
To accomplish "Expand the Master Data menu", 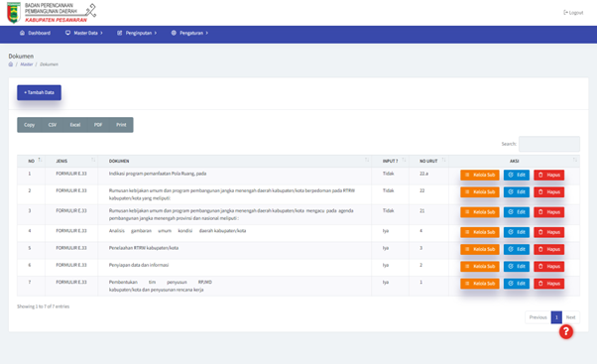I will pyautogui.click(x=83, y=33).
